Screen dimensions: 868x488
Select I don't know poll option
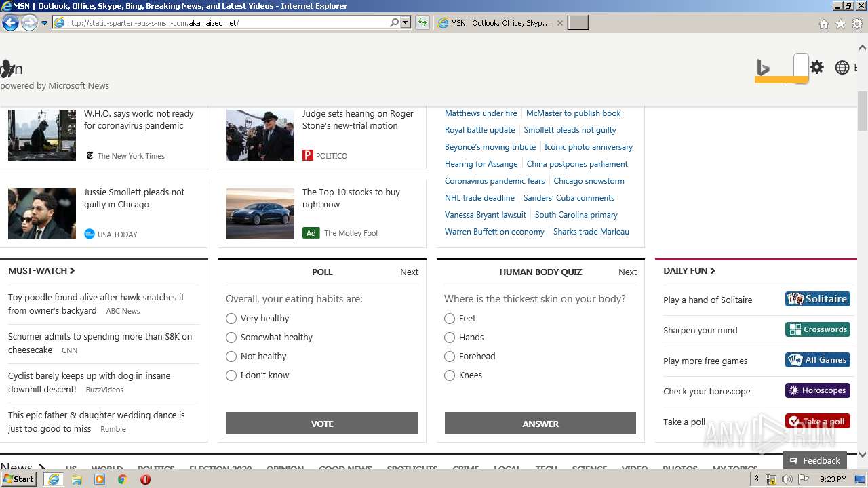point(231,375)
